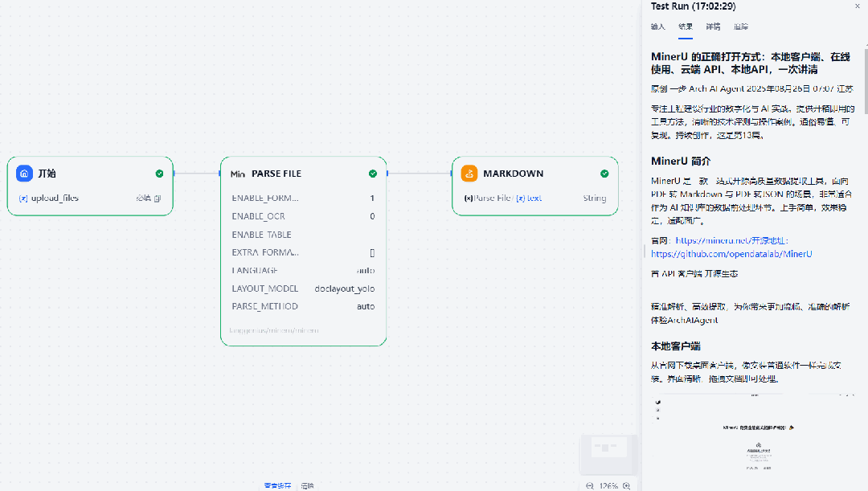Switch to the 追踪 tab
Image resolution: width=868 pixels, height=491 pixels.
coord(741,27)
